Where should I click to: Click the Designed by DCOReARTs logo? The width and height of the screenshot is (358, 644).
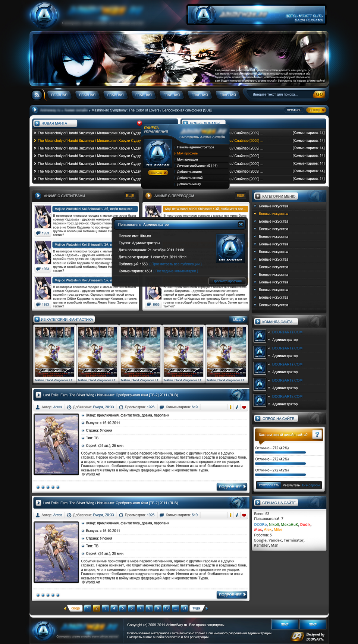[308, 636]
